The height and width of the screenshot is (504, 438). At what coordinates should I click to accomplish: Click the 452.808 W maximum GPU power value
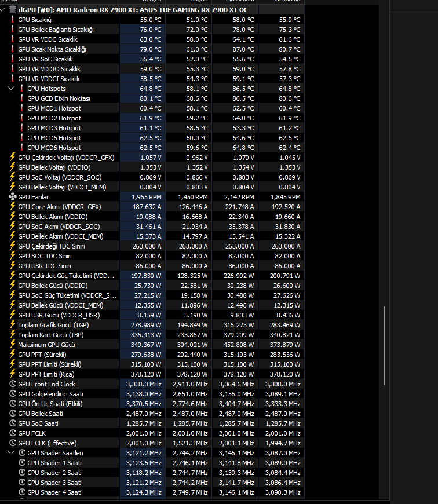point(239,345)
